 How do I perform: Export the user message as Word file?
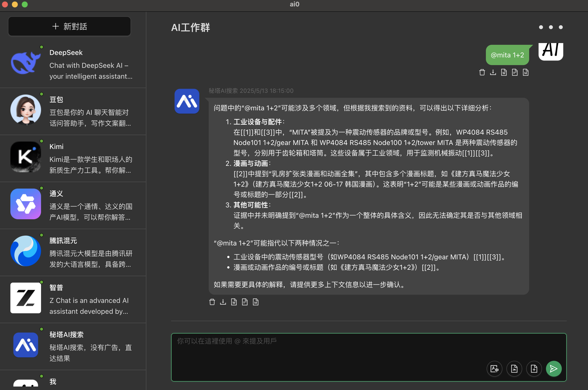[x=504, y=72]
